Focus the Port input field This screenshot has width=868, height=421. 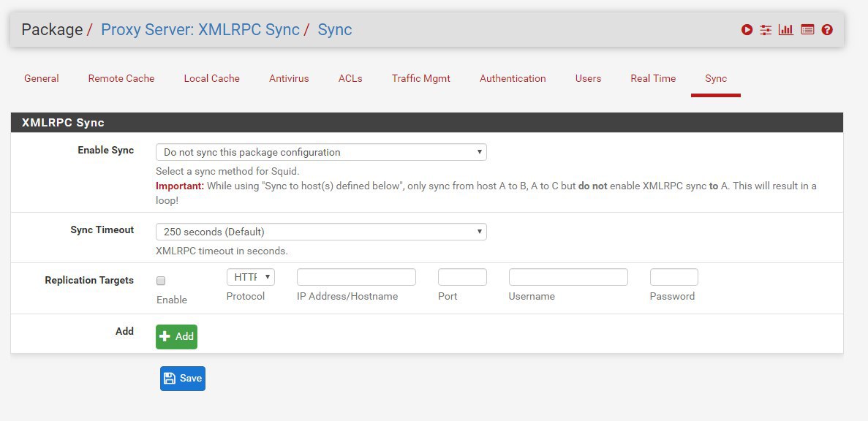pyautogui.click(x=462, y=277)
